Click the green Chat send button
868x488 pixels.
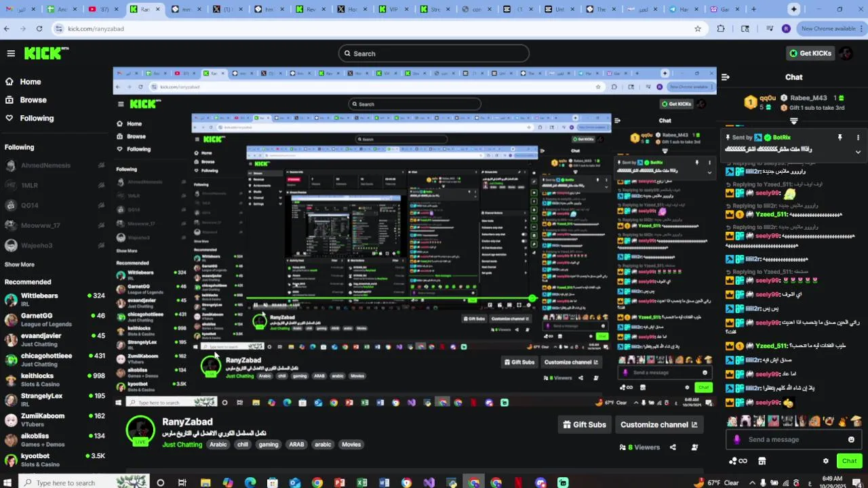click(x=849, y=461)
